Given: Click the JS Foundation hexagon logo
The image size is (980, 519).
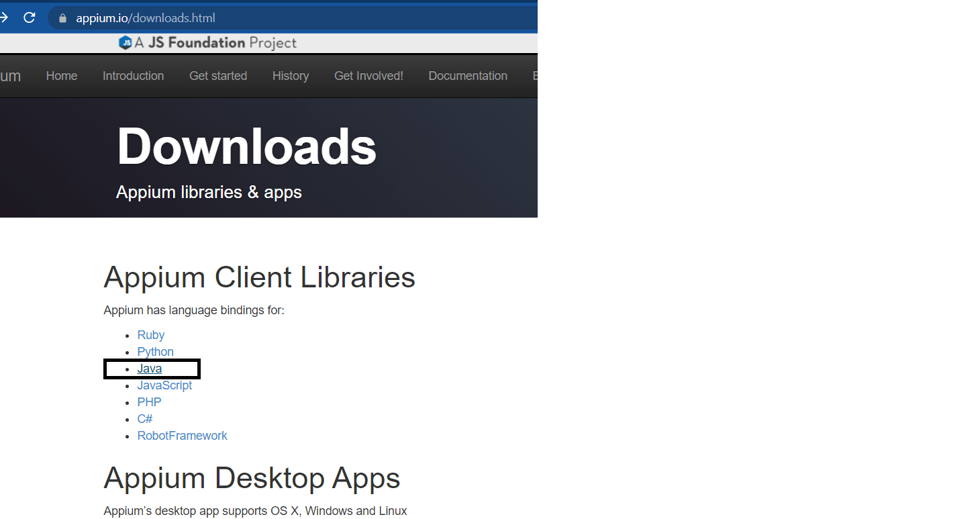Looking at the screenshot, I should coord(125,42).
